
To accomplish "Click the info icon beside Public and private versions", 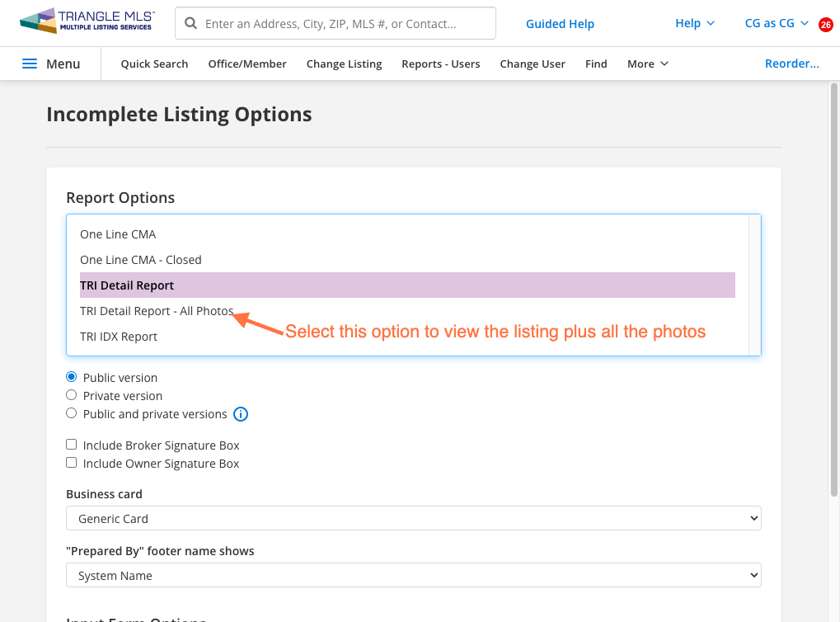I will (x=241, y=414).
